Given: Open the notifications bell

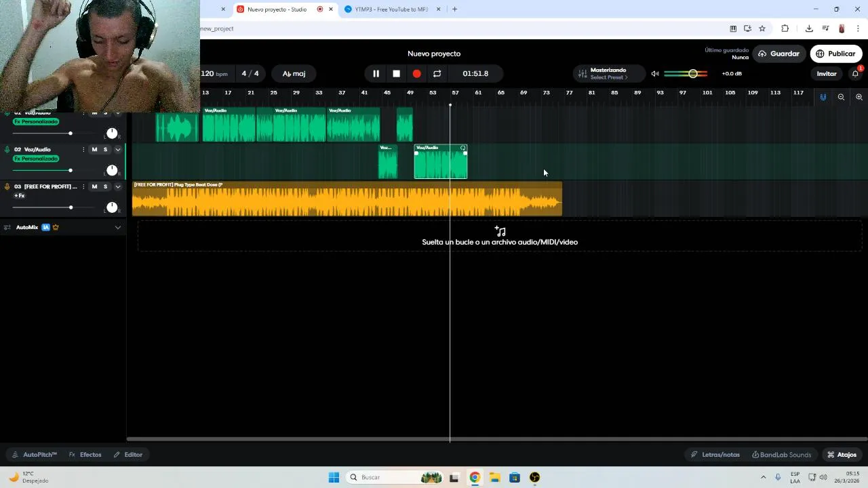Looking at the screenshot, I should coord(855,73).
